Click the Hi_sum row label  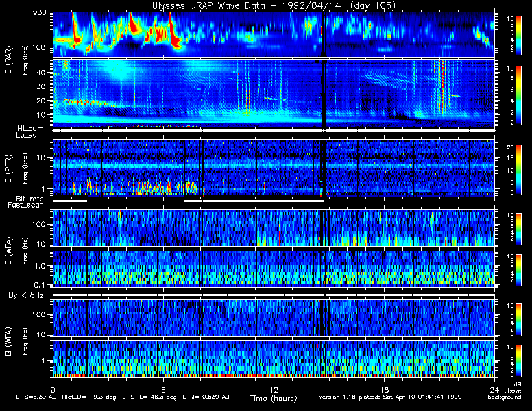pyautogui.click(x=31, y=129)
